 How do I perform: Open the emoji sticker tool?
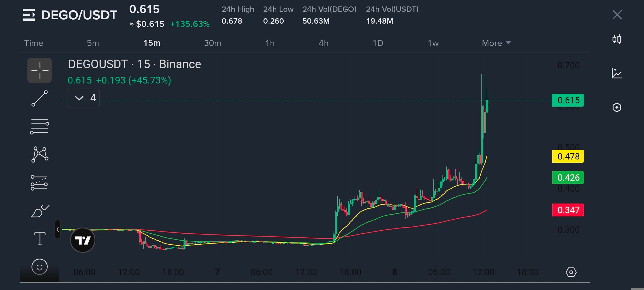click(x=39, y=267)
